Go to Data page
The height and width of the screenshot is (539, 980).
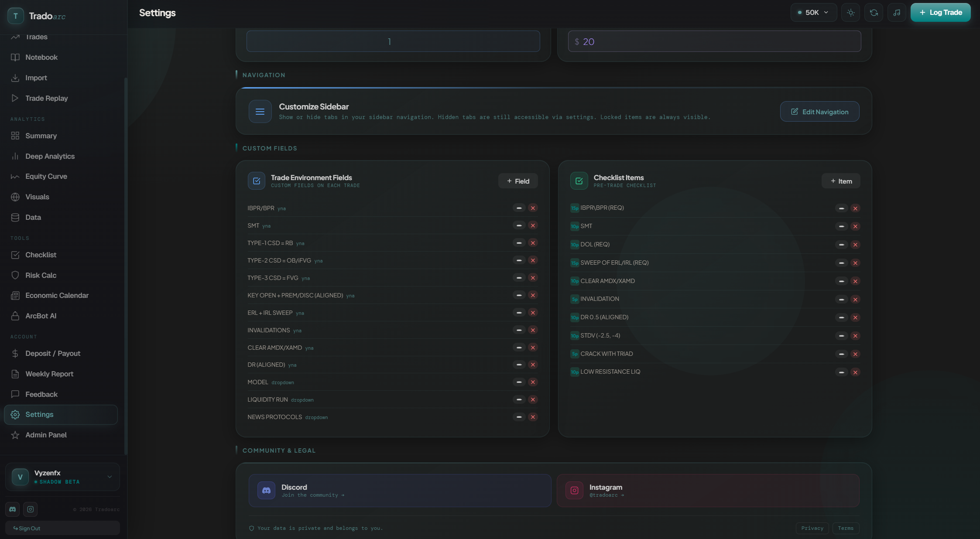pyautogui.click(x=61, y=217)
